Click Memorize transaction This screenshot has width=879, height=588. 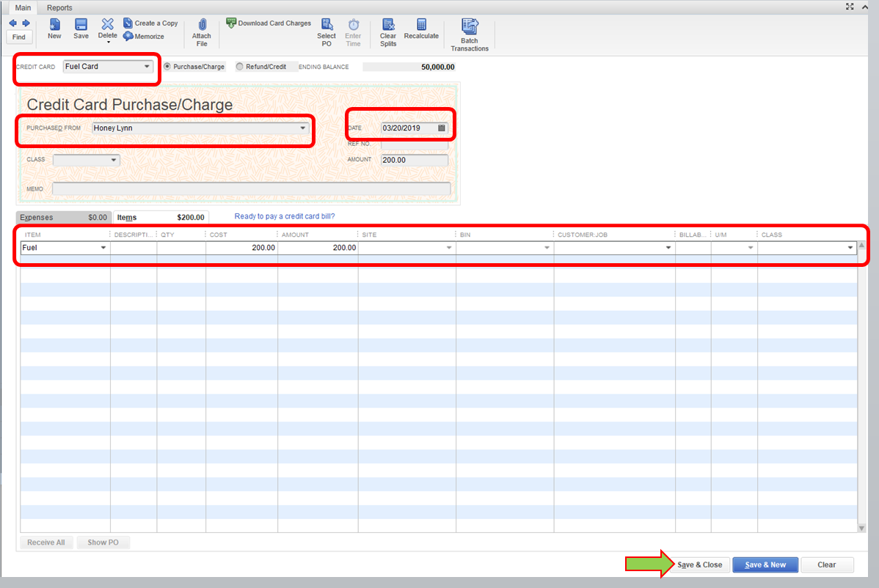144,37
